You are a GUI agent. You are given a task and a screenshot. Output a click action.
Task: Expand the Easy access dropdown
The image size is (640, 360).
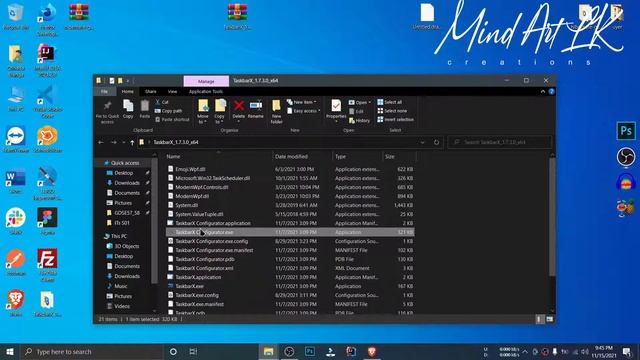[303, 111]
